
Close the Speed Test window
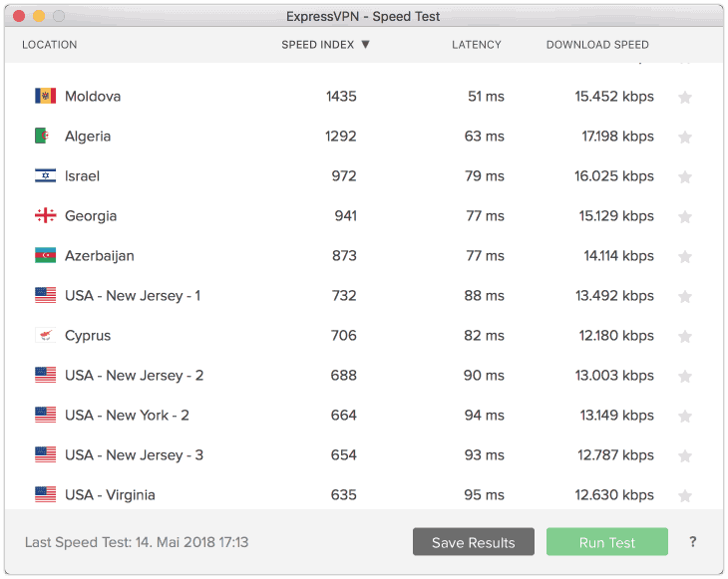click(x=19, y=16)
